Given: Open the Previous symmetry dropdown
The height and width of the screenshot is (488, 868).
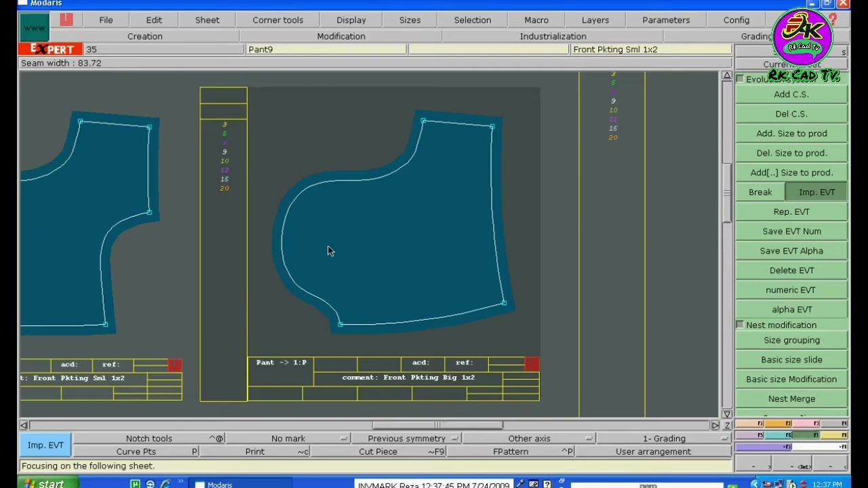Looking at the screenshot, I should [407, 439].
